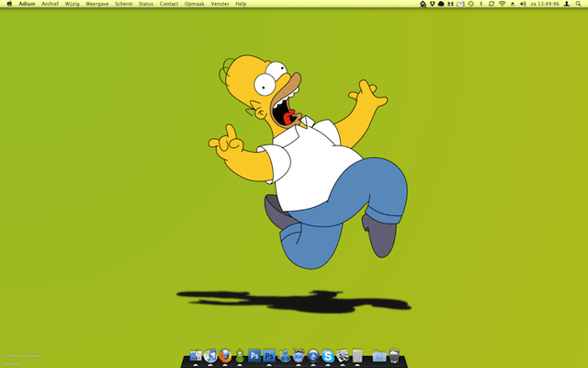Open Finder from the dock
The height and width of the screenshot is (368, 588).
pos(196,355)
